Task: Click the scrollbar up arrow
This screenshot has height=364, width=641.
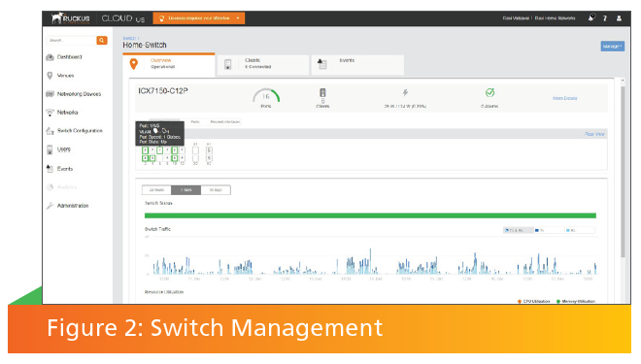Action: click(x=623, y=81)
